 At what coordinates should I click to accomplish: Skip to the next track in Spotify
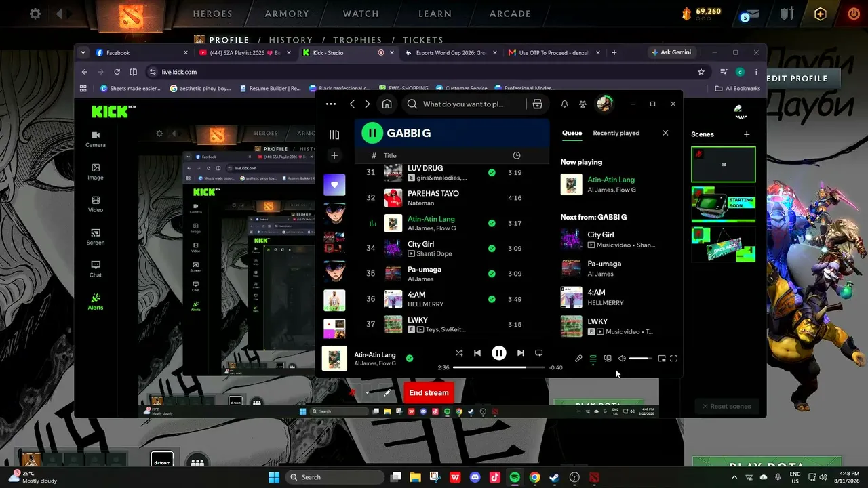[520, 352]
